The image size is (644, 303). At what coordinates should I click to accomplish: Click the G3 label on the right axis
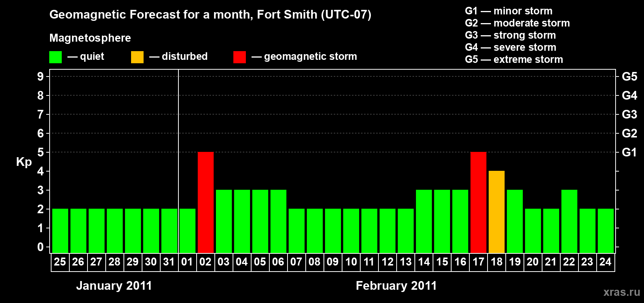point(630,114)
